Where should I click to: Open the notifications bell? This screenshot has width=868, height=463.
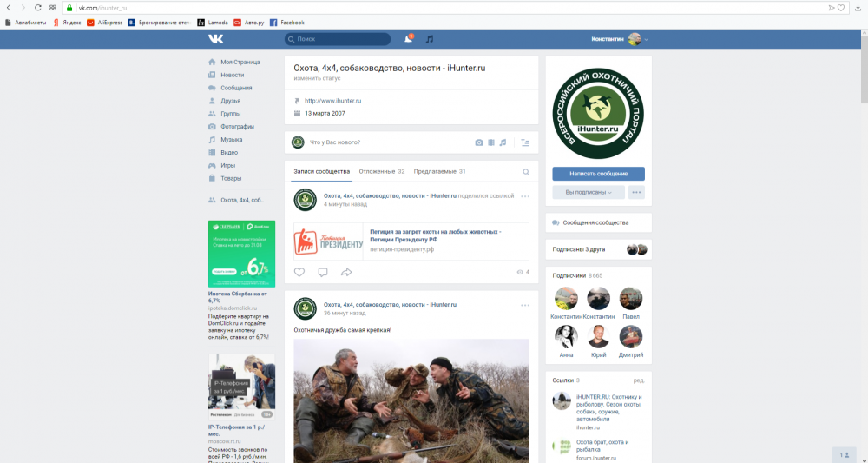pos(408,39)
